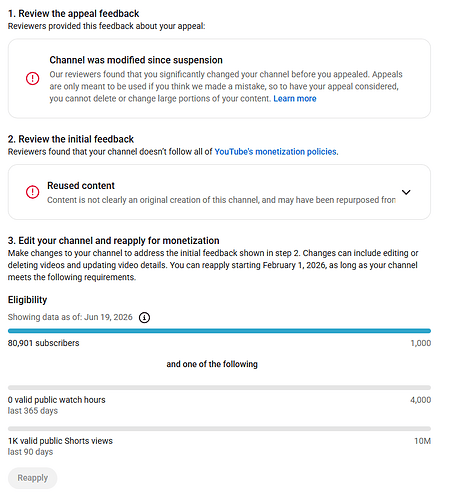Click the Eligibility heading
The width and height of the screenshot is (462, 500).
coord(27,300)
